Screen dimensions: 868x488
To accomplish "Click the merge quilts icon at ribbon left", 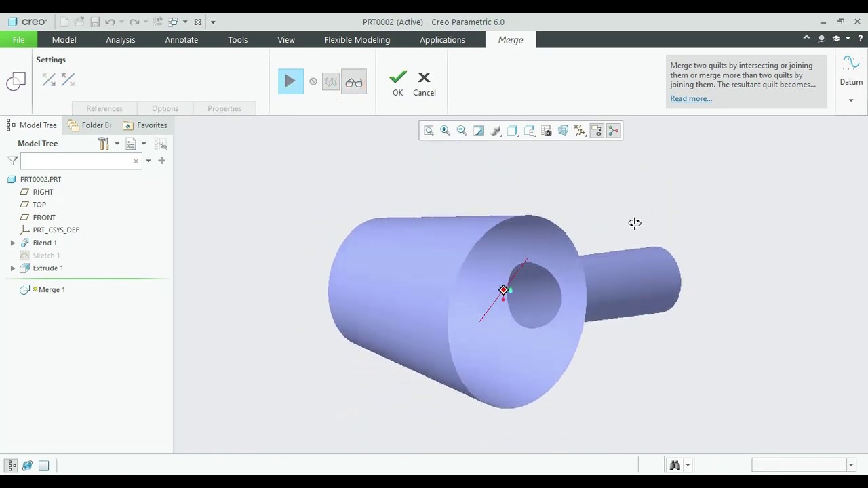I will tap(16, 82).
